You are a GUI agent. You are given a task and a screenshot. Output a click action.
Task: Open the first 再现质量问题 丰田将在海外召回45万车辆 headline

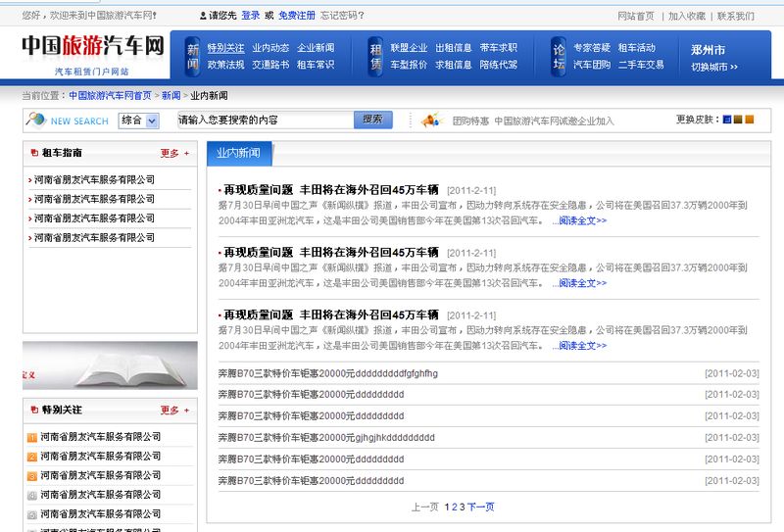click(331, 190)
